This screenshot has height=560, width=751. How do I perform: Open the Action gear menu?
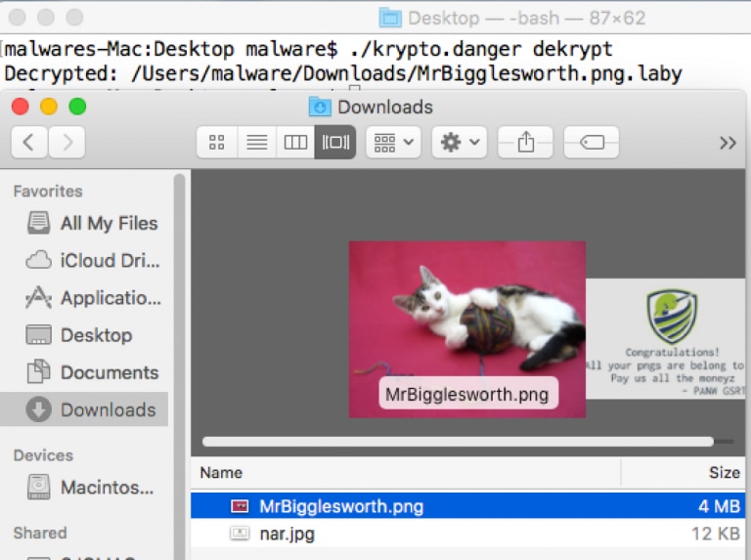[460, 142]
